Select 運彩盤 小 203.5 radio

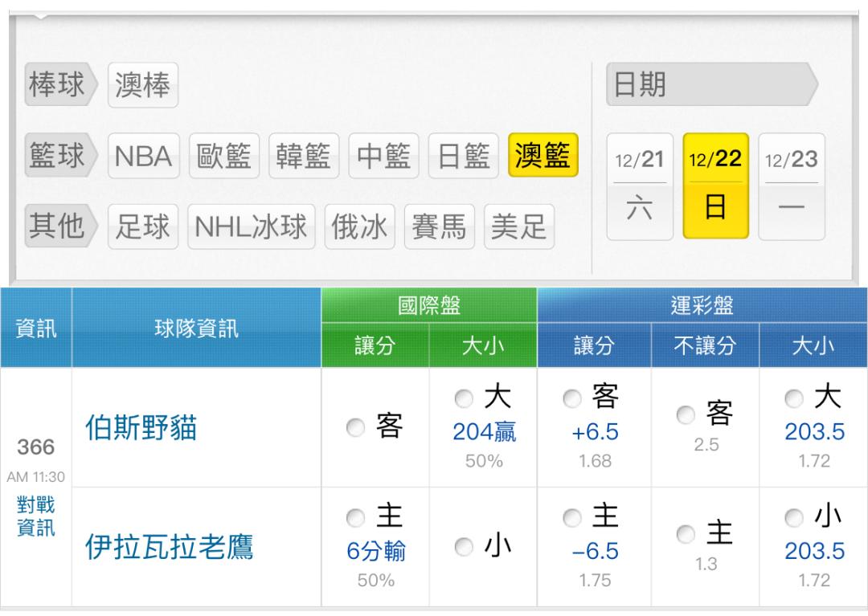click(x=794, y=517)
